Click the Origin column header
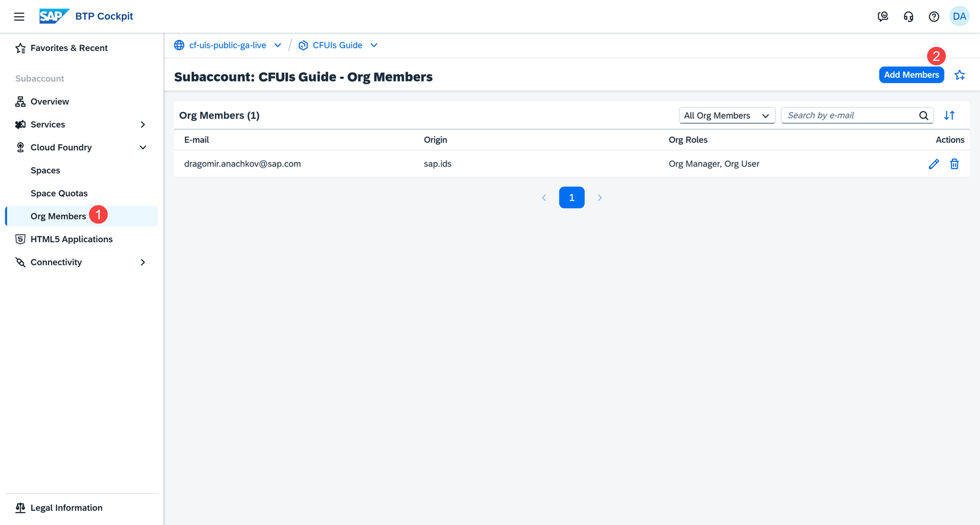Image resolution: width=980 pixels, height=525 pixels. pos(436,140)
